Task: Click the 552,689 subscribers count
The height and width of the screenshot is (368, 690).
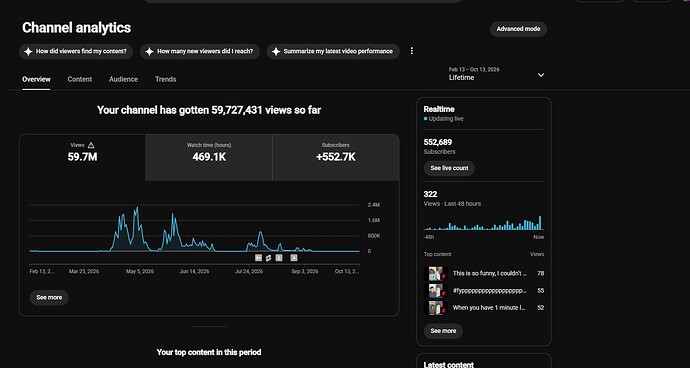Action: pos(438,142)
